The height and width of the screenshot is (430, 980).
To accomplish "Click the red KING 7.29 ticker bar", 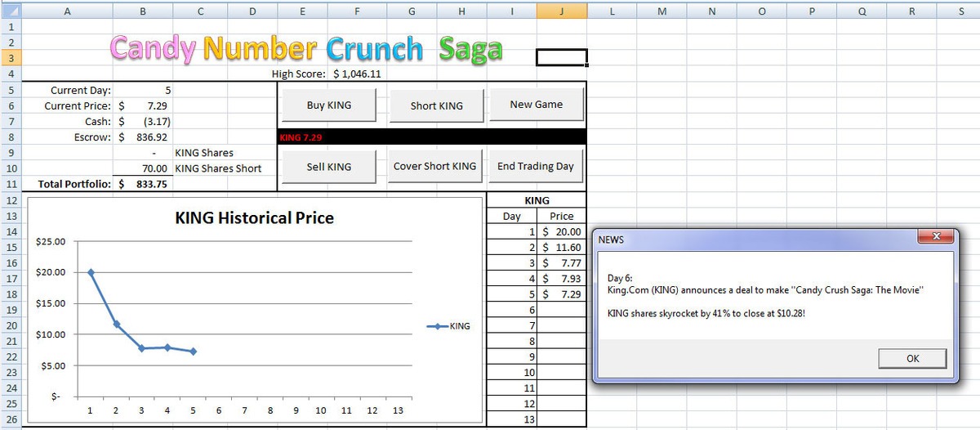I will (433, 137).
